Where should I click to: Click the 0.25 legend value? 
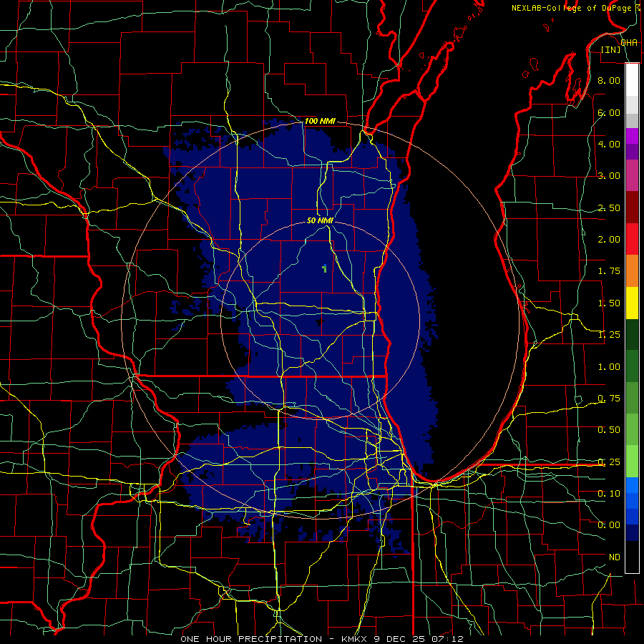609,462
